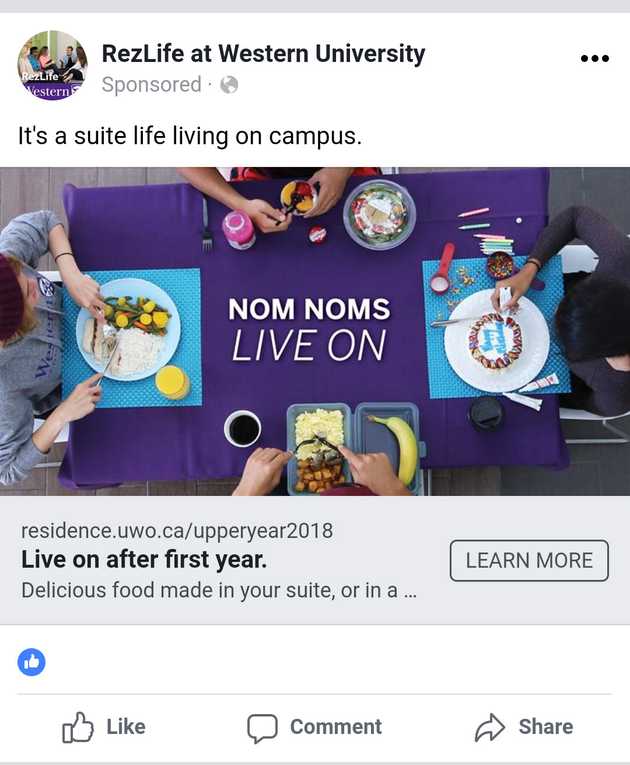
Task: Expand truncated 'Delicious food made in your suite' description
Action: (219, 590)
